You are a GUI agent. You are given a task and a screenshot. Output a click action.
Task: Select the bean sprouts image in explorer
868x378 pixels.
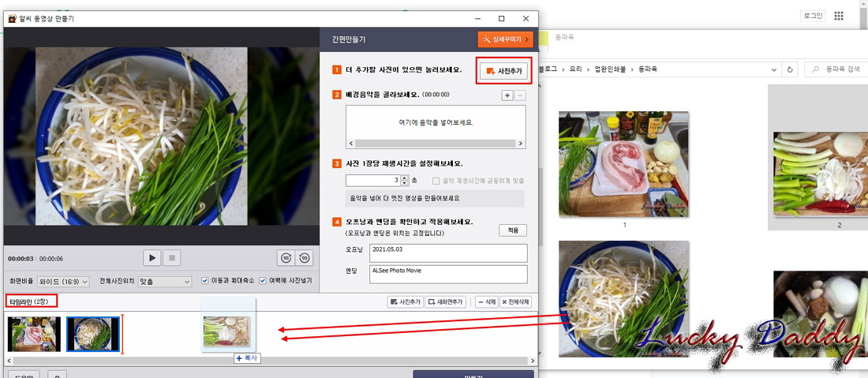[x=623, y=299]
